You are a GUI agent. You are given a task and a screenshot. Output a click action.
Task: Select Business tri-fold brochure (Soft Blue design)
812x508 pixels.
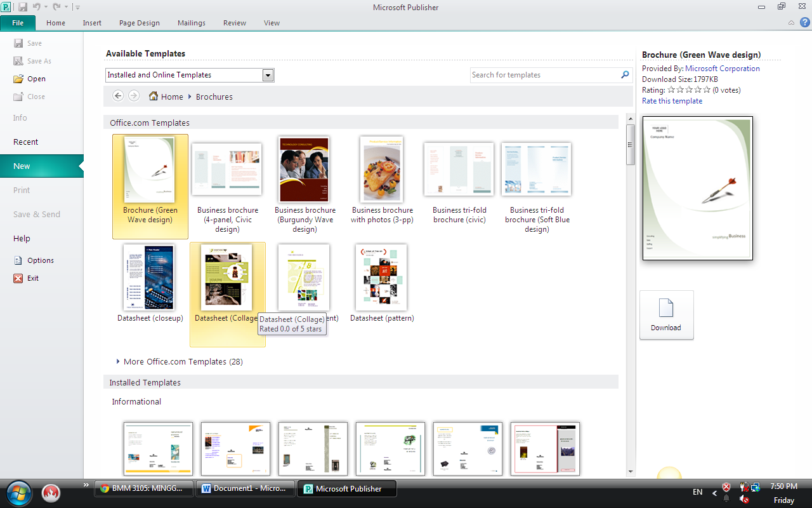point(537,186)
